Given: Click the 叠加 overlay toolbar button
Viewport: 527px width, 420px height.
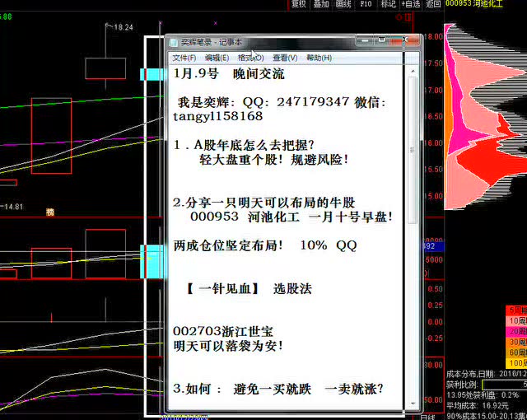Looking at the screenshot, I should pos(321,4).
